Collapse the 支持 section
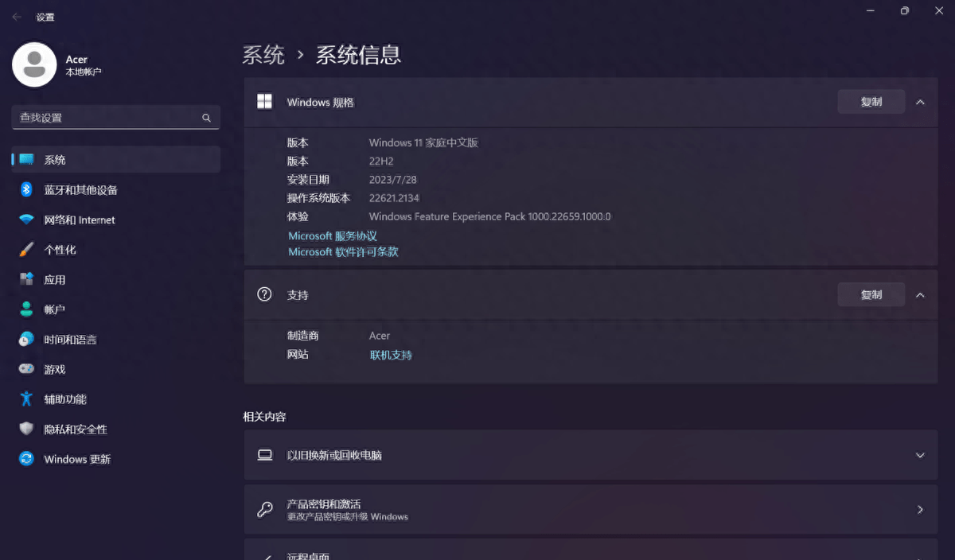This screenshot has height=560, width=955. click(x=921, y=294)
